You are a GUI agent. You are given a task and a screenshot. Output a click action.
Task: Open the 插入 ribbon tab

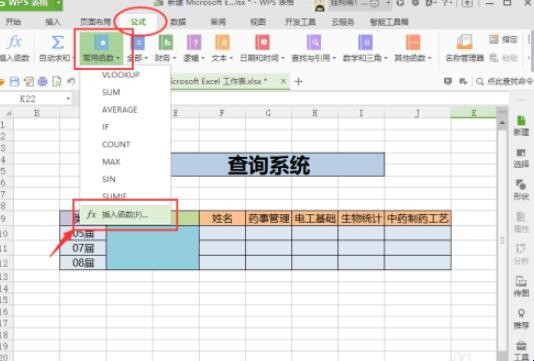click(53, 22)
